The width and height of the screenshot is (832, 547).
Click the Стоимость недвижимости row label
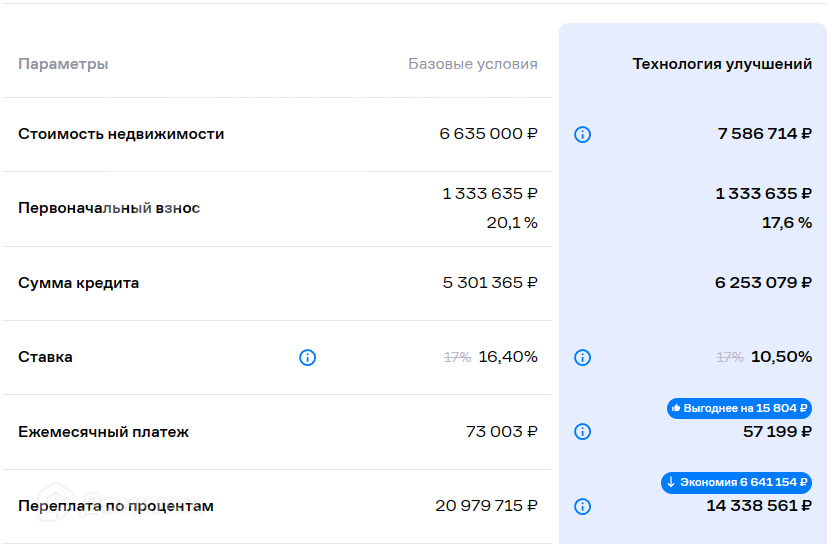click(121, 134)
